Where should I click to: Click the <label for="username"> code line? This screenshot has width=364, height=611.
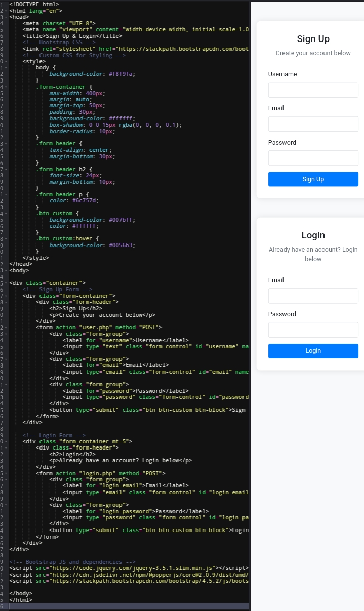click(x=126, y=340)
